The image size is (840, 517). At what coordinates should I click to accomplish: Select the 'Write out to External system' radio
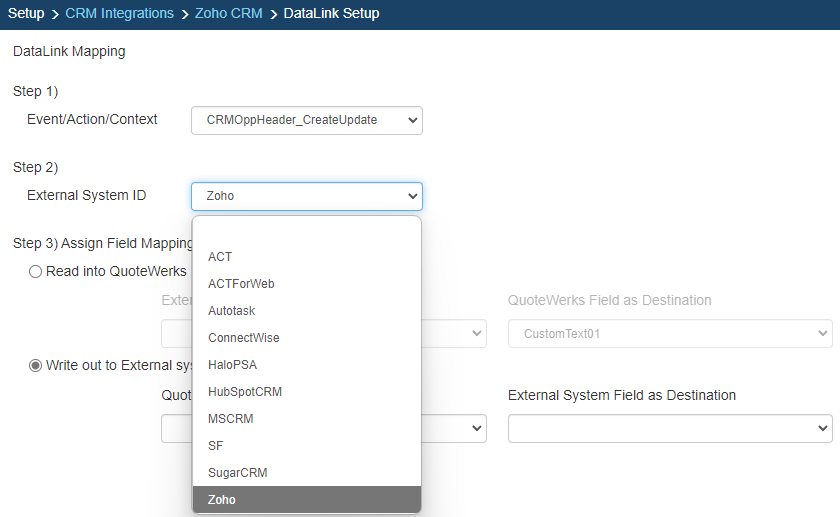(36, 365)
